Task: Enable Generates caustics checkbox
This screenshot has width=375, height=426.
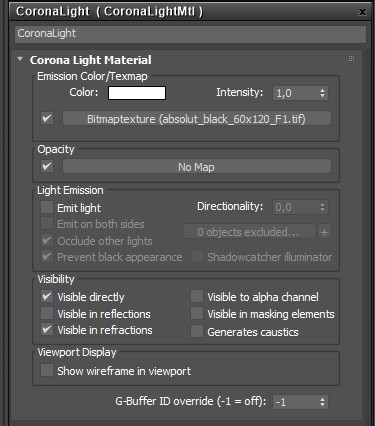Action: pyautogui.click(x=197, y=331)
